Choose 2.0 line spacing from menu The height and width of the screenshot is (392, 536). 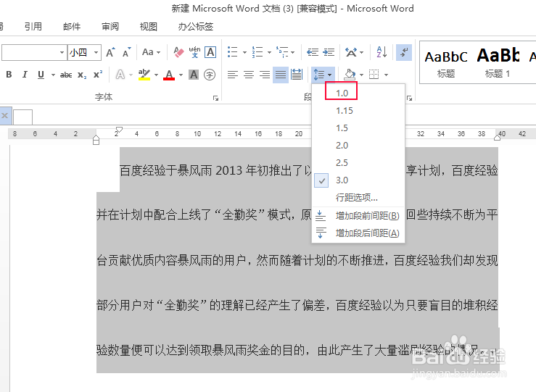358,146
